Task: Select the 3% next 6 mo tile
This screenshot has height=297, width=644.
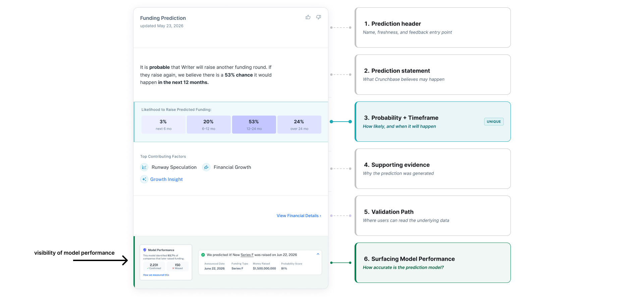Action: point(163,125)
